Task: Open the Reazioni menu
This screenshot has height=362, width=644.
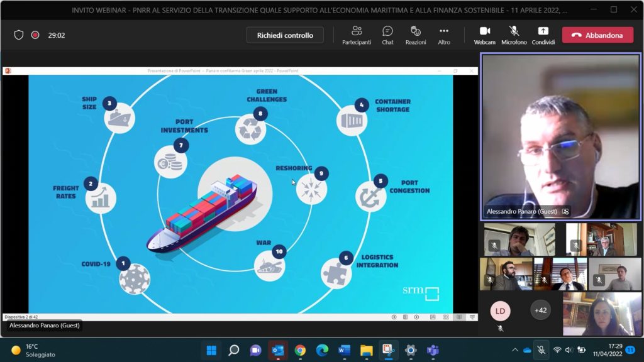Action: [x=415, y=35]
